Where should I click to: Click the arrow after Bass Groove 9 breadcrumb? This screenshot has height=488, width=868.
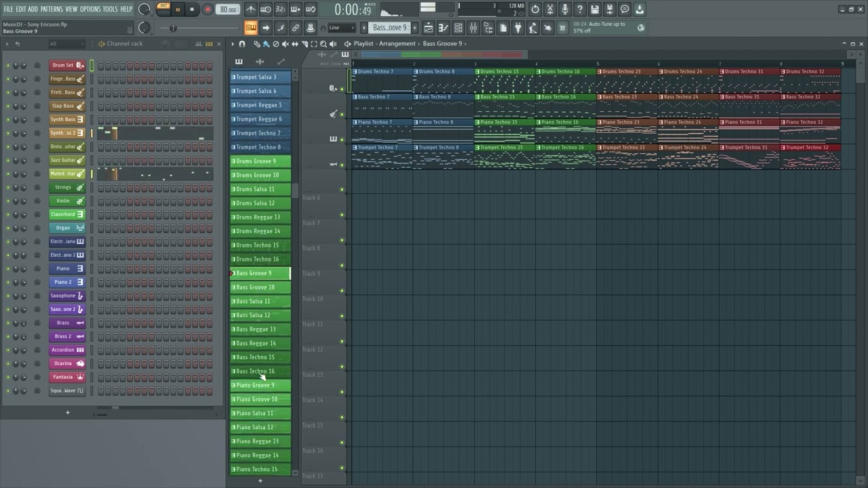465,43
